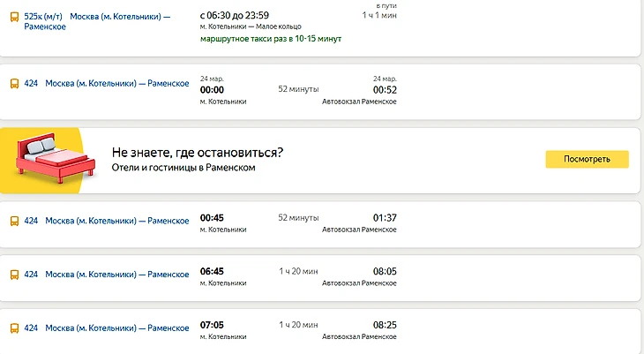This screenshot has width=644, height=354.
Task: Click the 08:05 arrival time
Action: click(x=385, y=272)
